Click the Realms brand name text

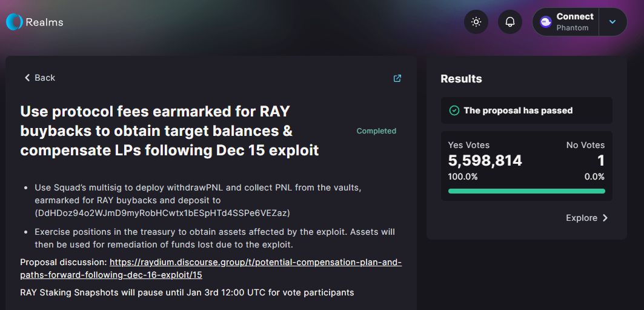click(x=44, y=22)
